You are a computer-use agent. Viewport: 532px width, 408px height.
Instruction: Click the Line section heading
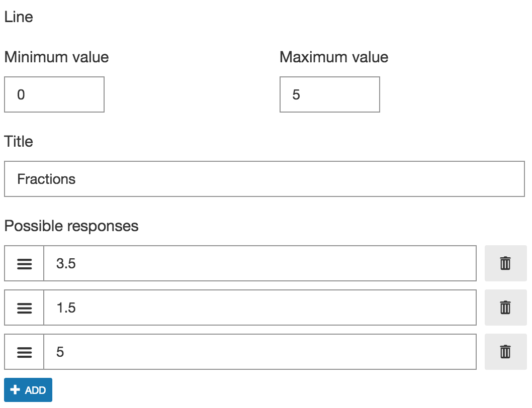point(19,17)
